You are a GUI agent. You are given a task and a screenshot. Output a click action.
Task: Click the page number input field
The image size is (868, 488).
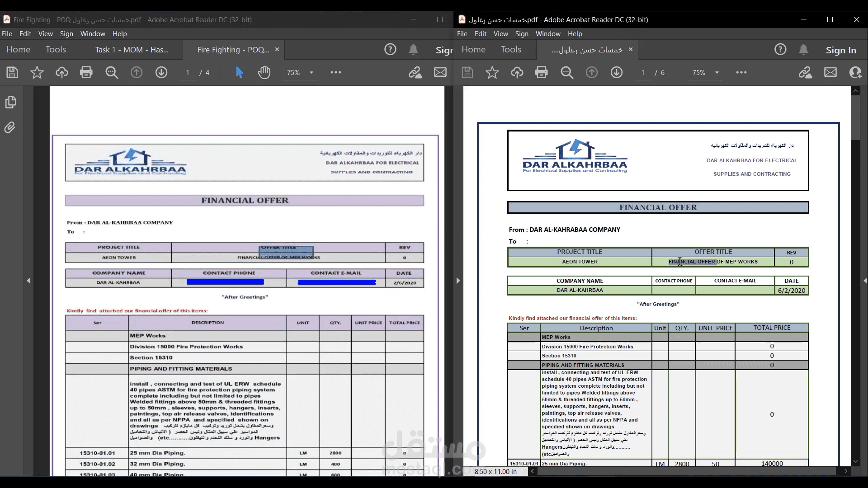(x=187, y=72)
